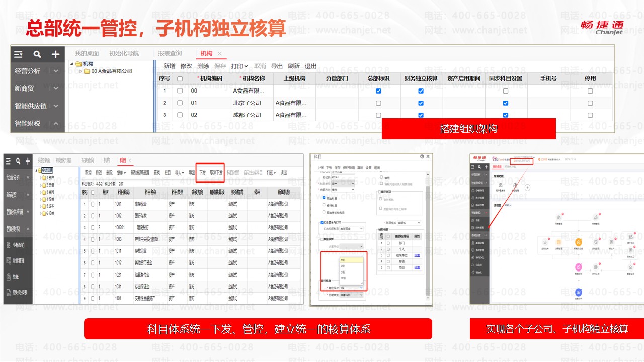Viewport: 644px width, 362px height.
Task: Click 取消下发 in the 科目 list toolbar
Action: pyautogui.click(x=216, y=173)
